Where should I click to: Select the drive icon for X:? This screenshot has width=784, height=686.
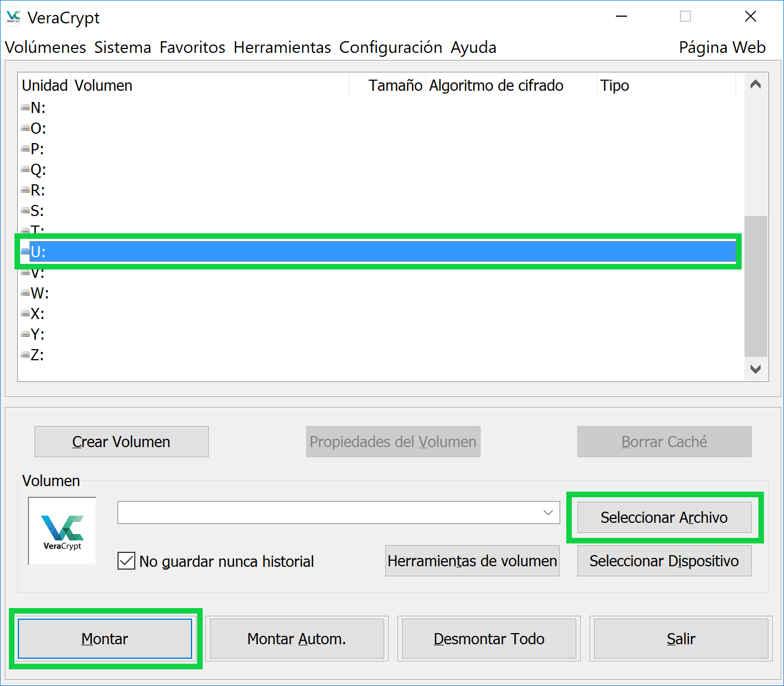pyautogui.click(x=25, y=313)
